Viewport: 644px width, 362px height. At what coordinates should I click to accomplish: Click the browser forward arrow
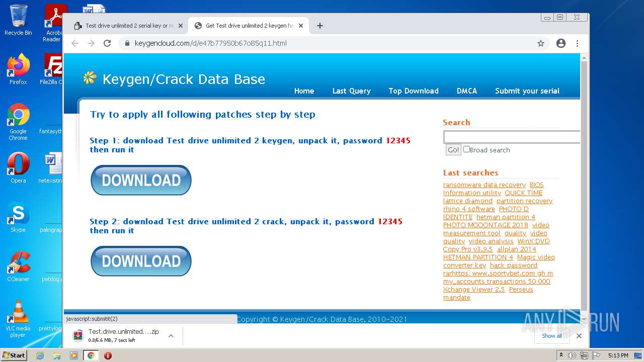(x=91, y=43)
